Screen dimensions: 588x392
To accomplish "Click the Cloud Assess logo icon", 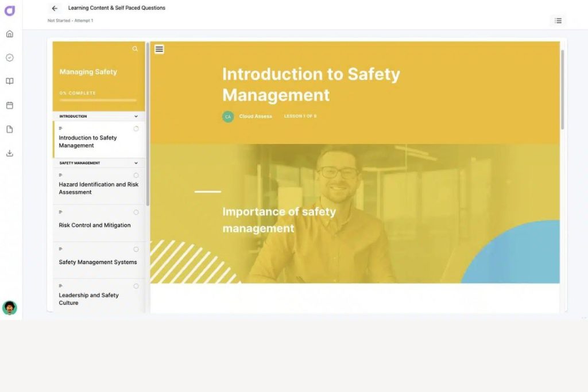I will (10, 10).
